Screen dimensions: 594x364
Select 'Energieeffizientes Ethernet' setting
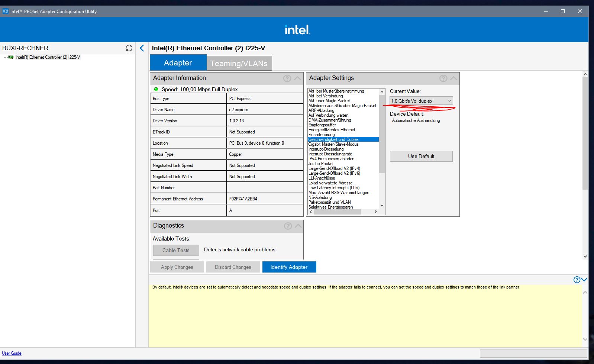(x=332, y=130)
